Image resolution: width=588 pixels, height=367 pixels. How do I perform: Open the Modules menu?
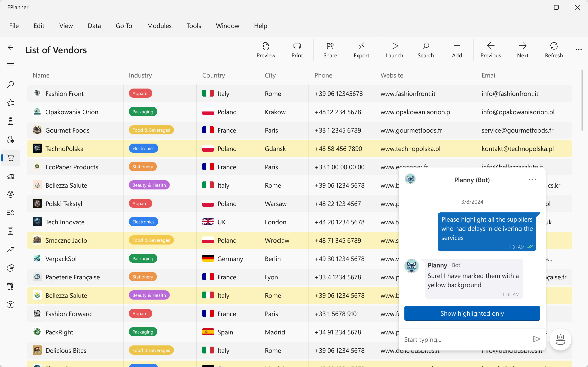click(x=159, y=26)
